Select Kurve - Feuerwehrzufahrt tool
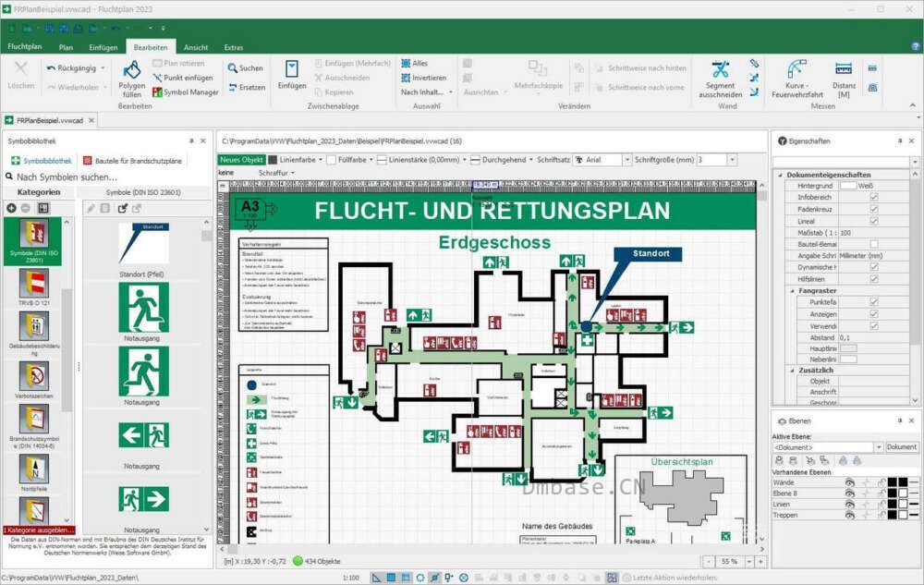This screenshot has width=924, height=585. tap(796, 79)
